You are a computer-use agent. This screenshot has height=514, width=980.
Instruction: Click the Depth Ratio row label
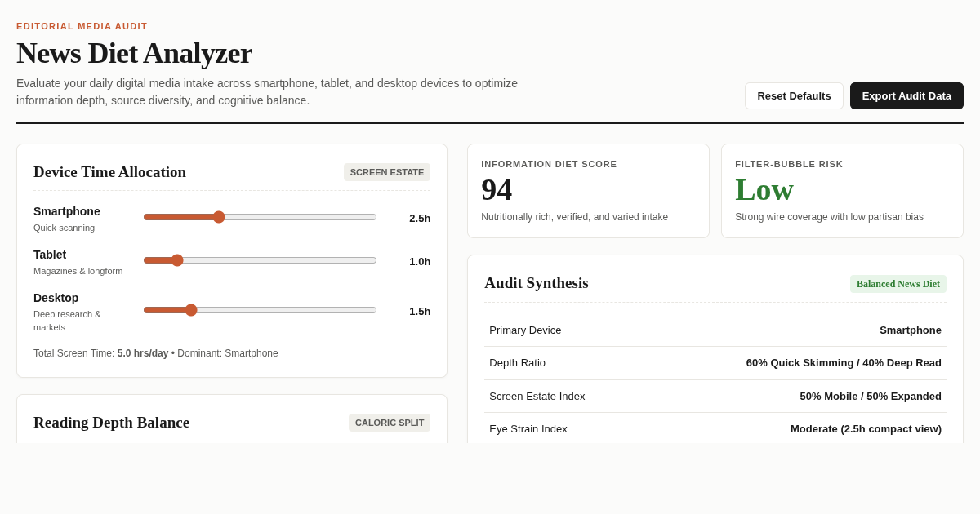click(x=518, y=363)
